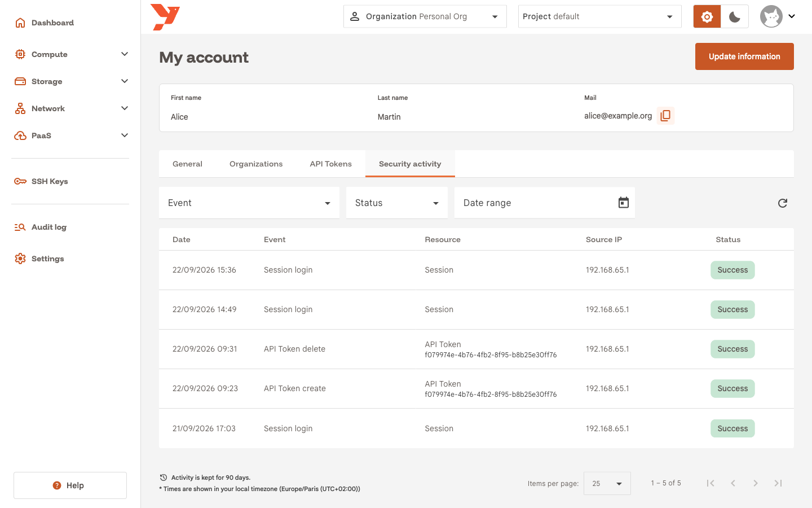Viewport: 812px width, 508px height.
Task: Select the Security activity tab
Action: point(410,164)
